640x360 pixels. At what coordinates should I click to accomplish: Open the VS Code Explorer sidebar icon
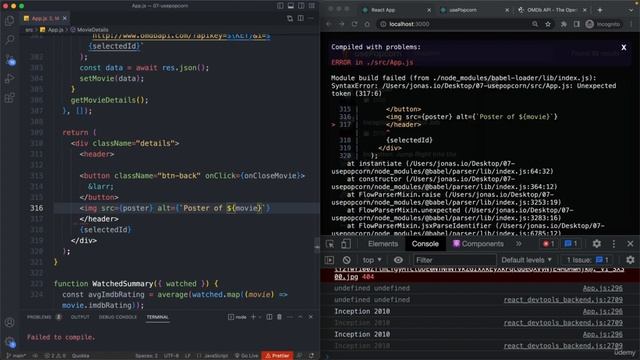(9, 20)
